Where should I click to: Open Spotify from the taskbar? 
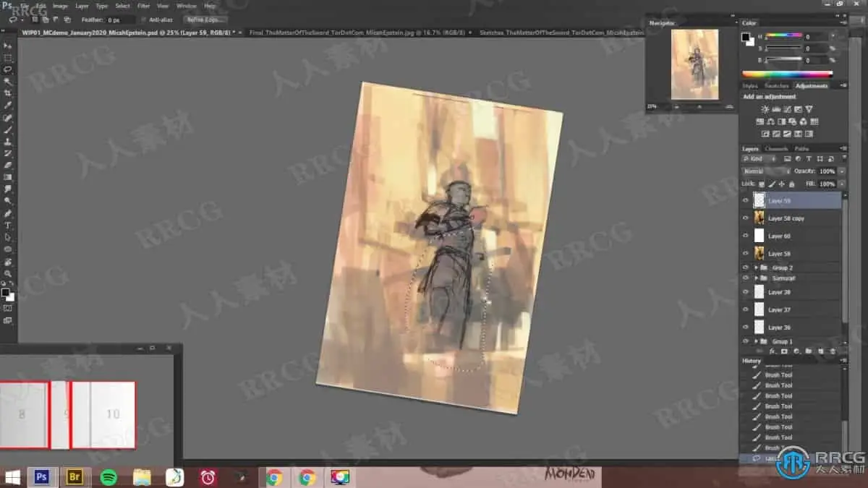109,477
